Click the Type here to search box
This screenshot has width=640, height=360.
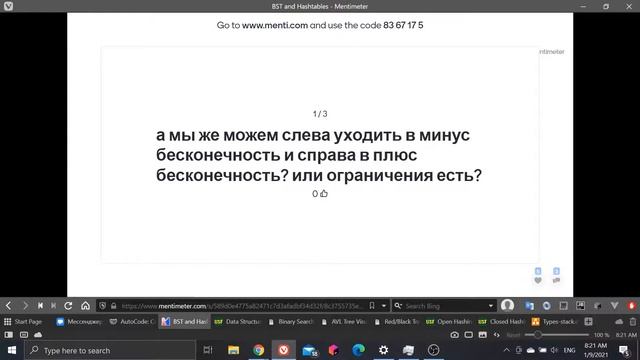click(110, 350)
